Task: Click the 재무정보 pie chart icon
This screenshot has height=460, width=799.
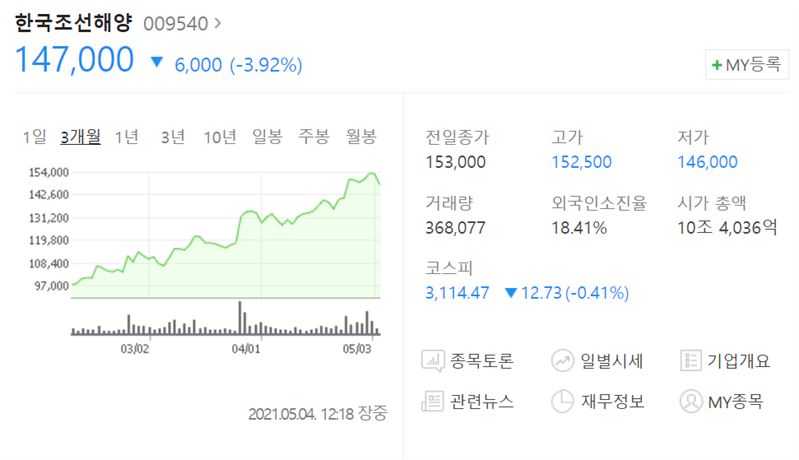Action: (x=561, y=402)
